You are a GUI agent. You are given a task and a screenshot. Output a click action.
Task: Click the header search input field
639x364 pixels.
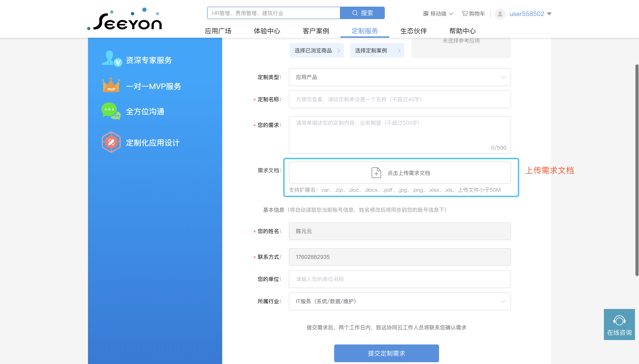pos(274,13)
